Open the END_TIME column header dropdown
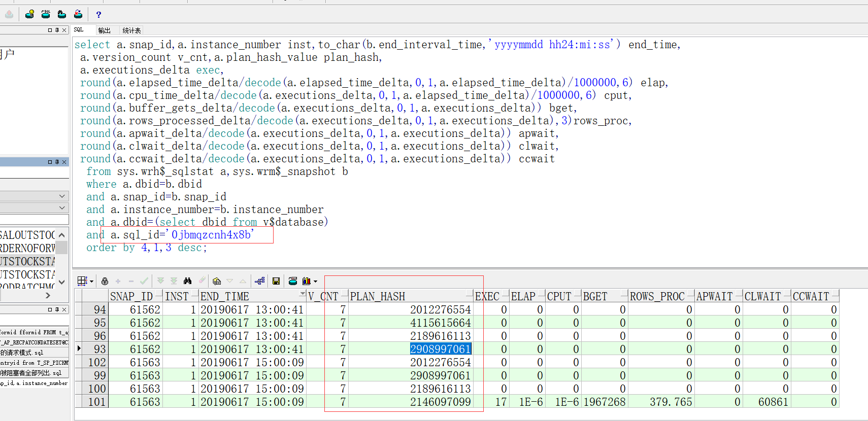 [303, 294]
